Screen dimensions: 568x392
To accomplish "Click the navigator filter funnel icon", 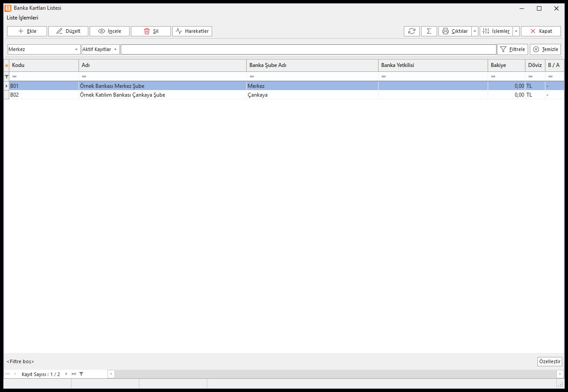I will 81,374.
